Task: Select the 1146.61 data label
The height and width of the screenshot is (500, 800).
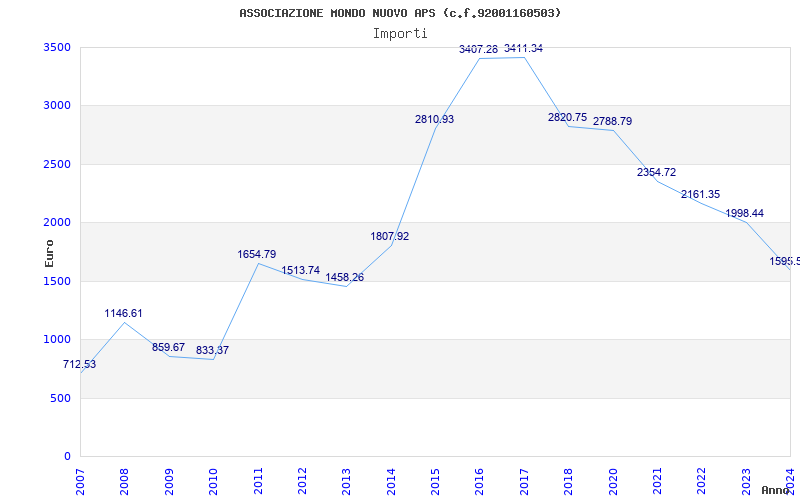Action: click(123, 313)
